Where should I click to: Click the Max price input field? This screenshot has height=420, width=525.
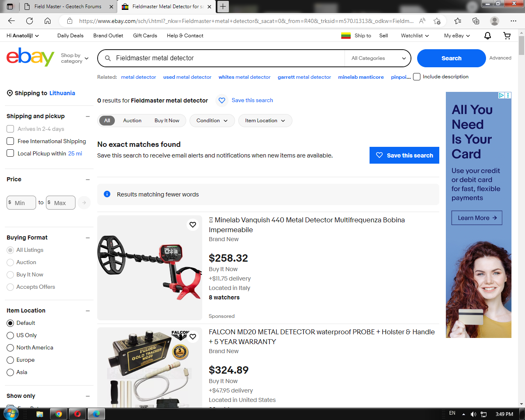pyautogui.click(x=61, y=203)
